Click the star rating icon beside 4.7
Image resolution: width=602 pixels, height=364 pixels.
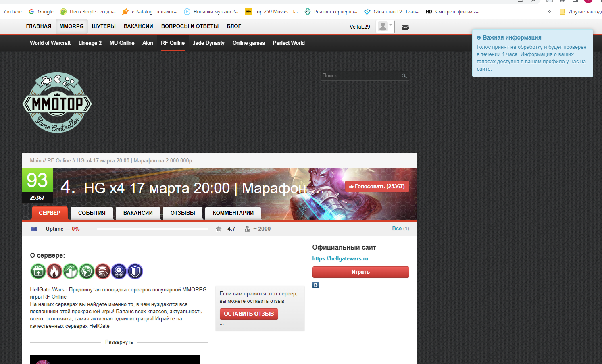(x=219, y=229)
